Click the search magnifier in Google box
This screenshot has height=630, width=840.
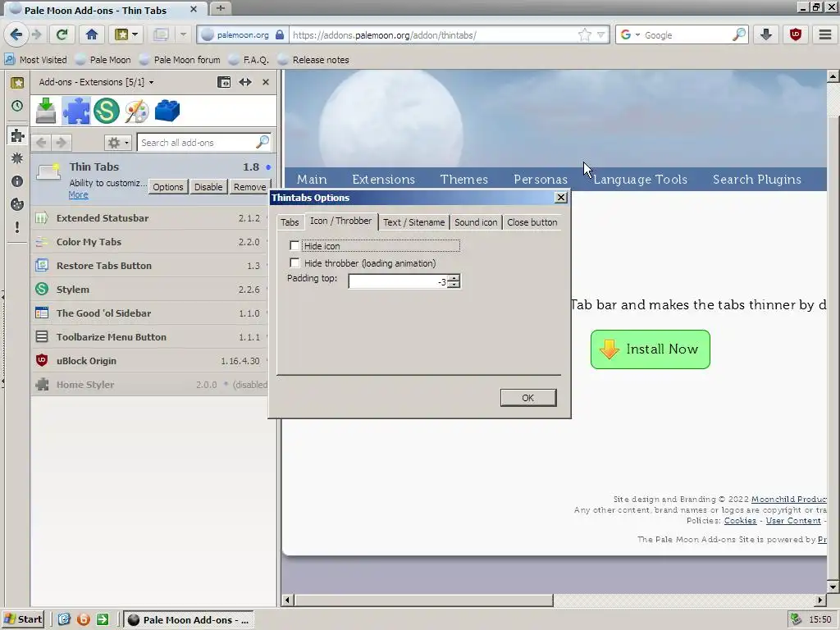(739, 34)
